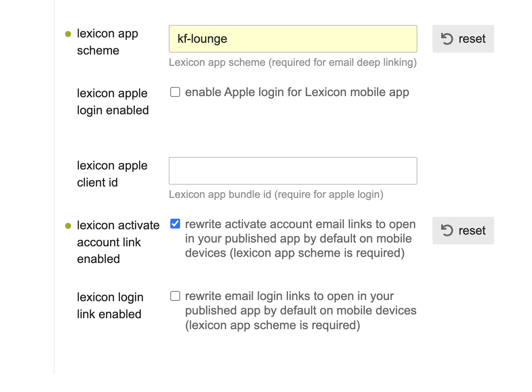Click the 'lexicon login link enabled' label

pos(110,306)
